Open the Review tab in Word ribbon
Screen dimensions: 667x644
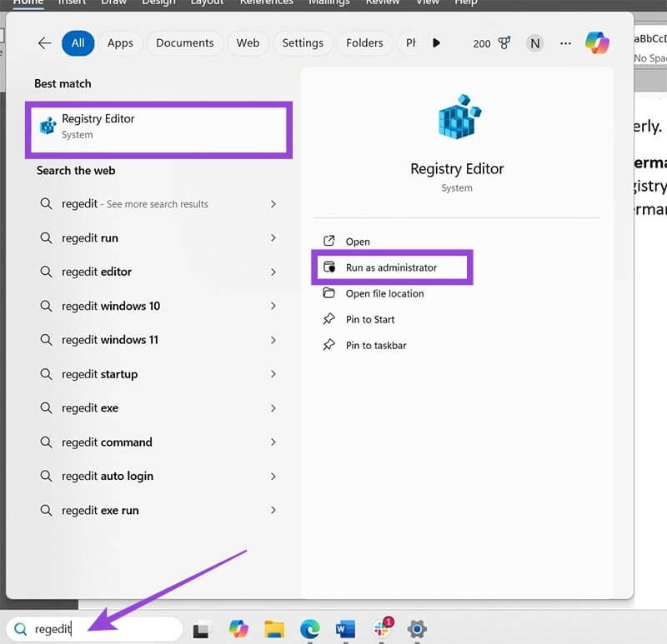point(383,2)
